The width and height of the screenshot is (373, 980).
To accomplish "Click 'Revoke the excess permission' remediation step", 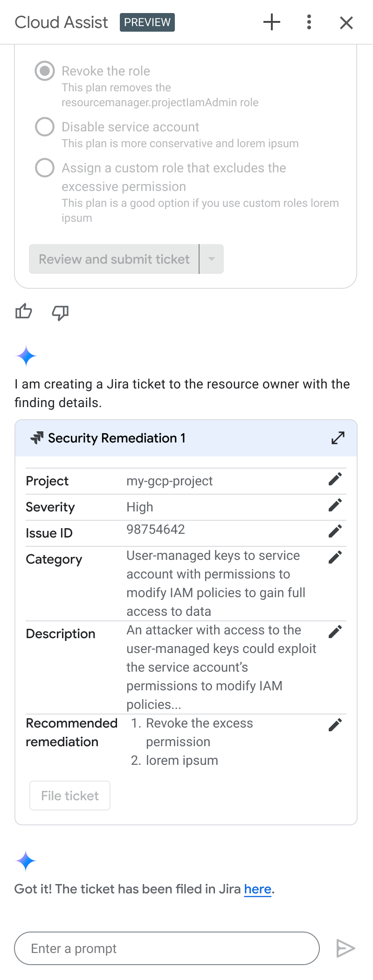I will [x=200, y=732].
